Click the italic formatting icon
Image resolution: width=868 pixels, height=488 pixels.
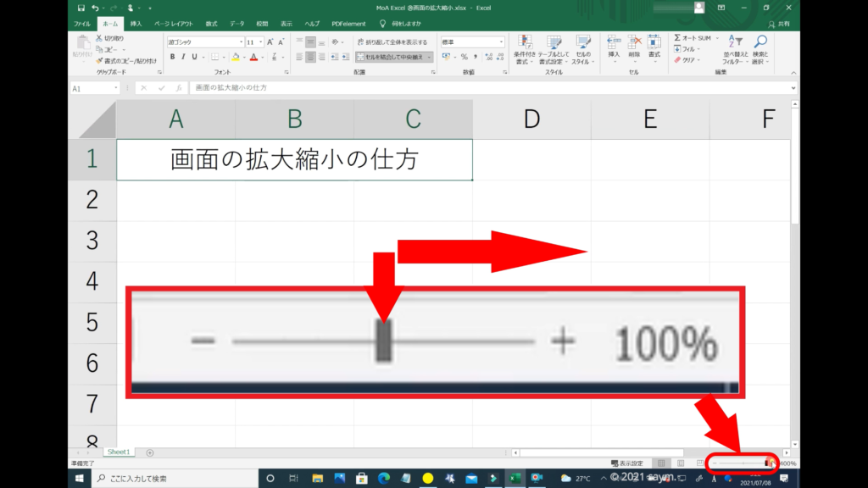click(183, 57)
